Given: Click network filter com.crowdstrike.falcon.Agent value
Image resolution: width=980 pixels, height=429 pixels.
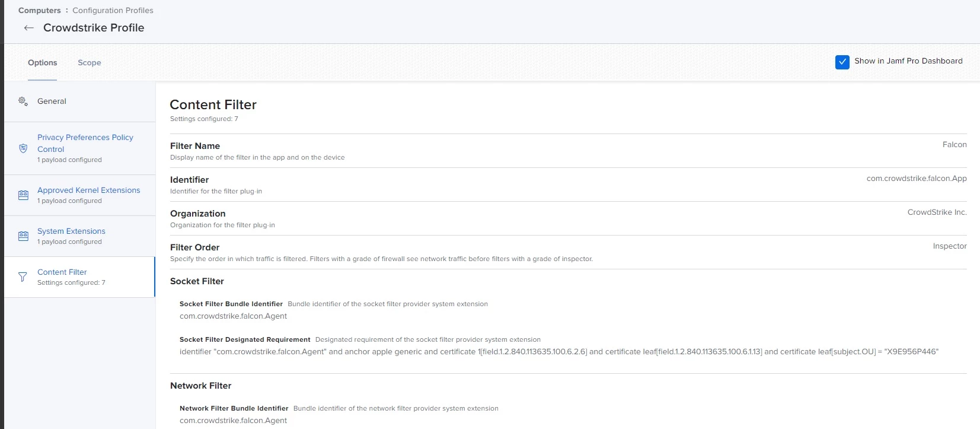Looking at the screenshot, I should (x=233, y=421).
